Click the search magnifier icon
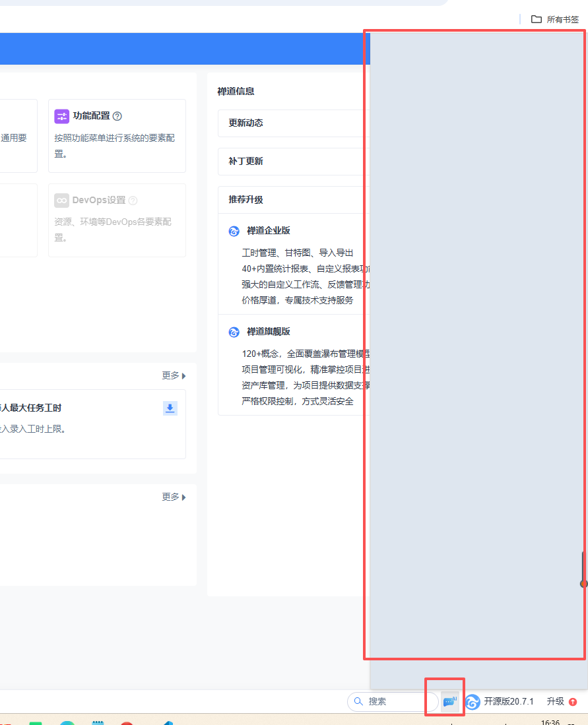The height and width of the screenshot is (725, 588). click(x=358, y=701)
